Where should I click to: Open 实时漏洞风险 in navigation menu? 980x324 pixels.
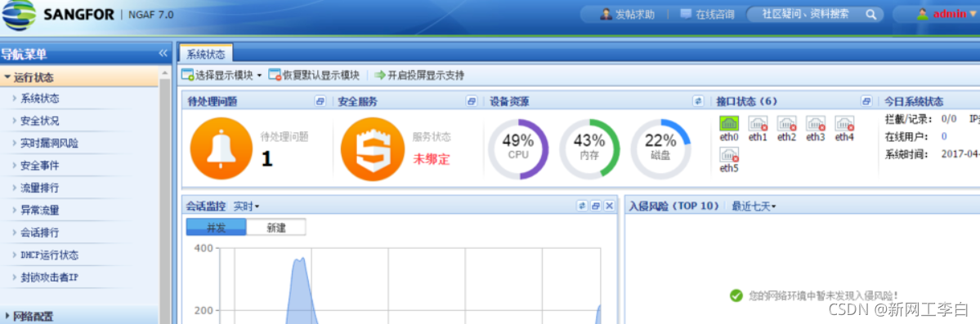[x=50, y=143]
